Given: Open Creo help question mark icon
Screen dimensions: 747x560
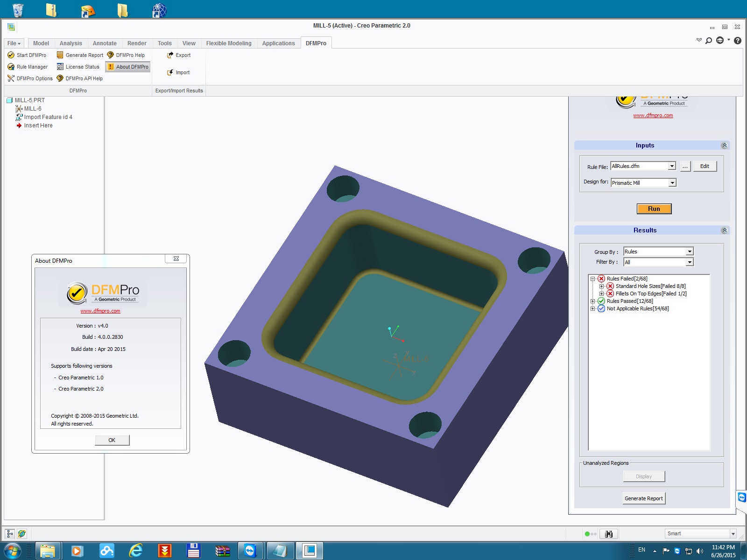Looking at the screenshot, I should pyautogui.click(x=738, y=41).
